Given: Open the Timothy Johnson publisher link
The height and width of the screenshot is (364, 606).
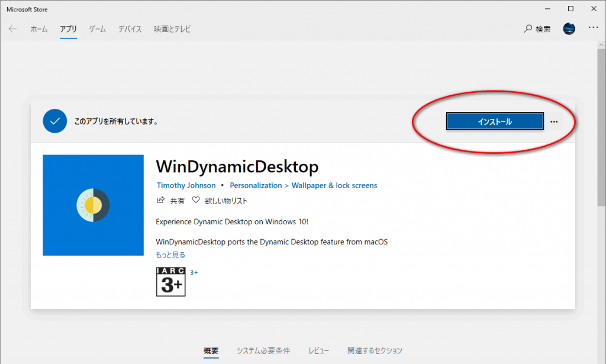Looking at the screenshot, I should pos(186,185).
